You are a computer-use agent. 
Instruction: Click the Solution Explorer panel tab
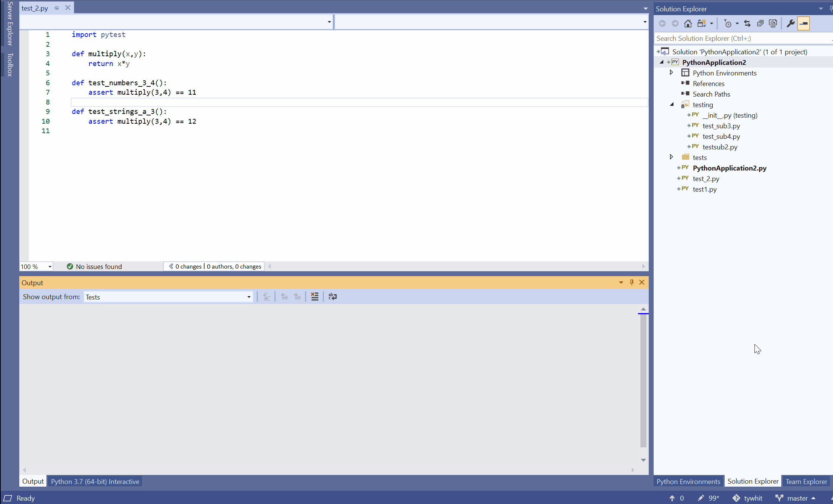click(x=753, y=481)
